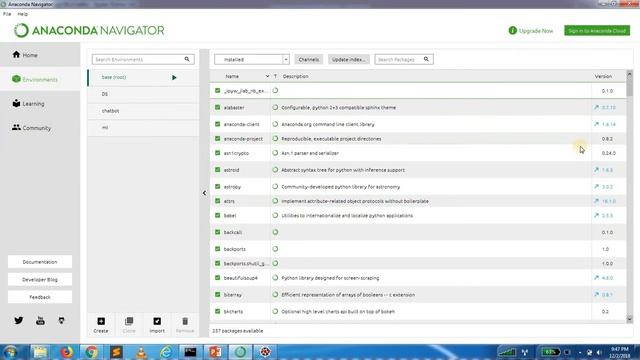Click the package search magnifier icon
This screenshot has height=360, width=640.
coord(426,59)
